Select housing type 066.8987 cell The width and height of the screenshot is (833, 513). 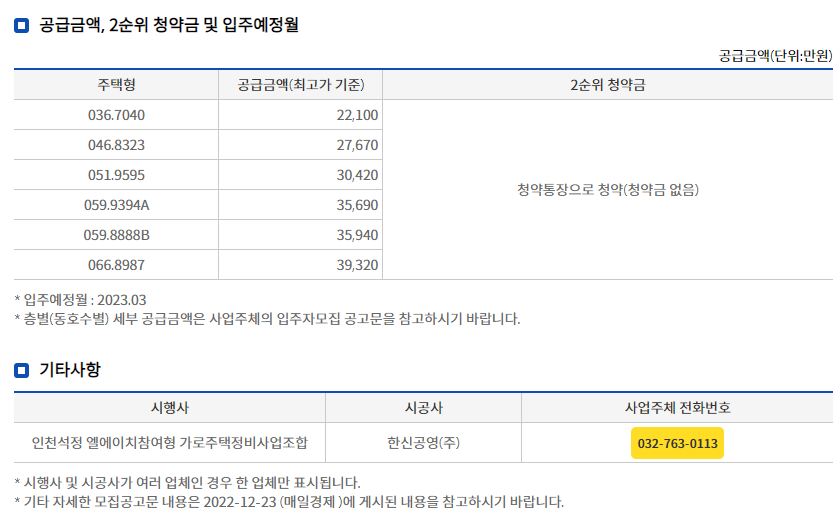[x=116, y=265]
